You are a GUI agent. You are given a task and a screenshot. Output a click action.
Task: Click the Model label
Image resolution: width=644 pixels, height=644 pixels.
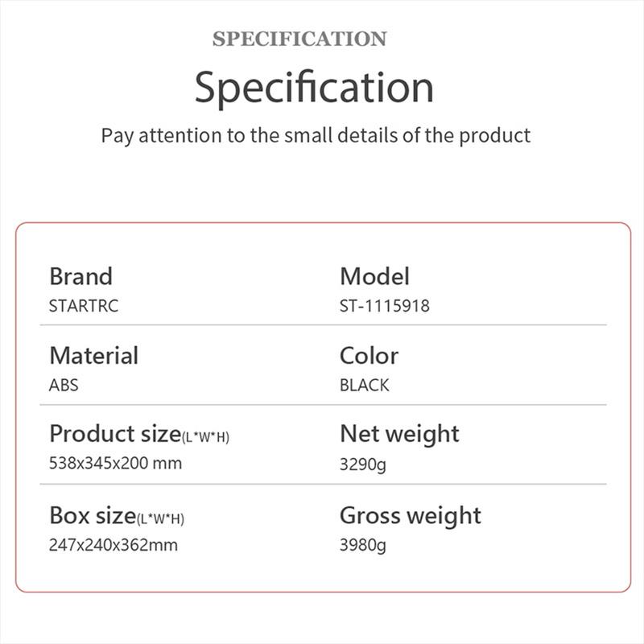[x=374, y=276]
